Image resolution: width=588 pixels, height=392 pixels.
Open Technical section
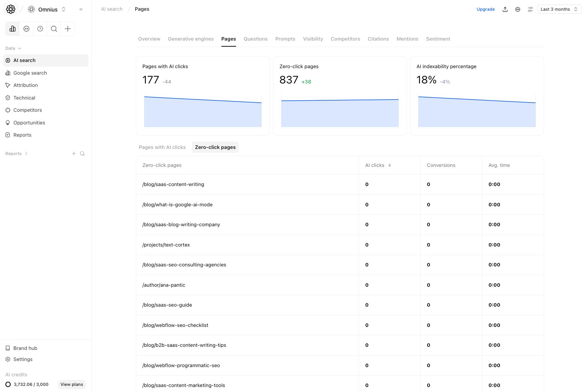click(46, 98)
